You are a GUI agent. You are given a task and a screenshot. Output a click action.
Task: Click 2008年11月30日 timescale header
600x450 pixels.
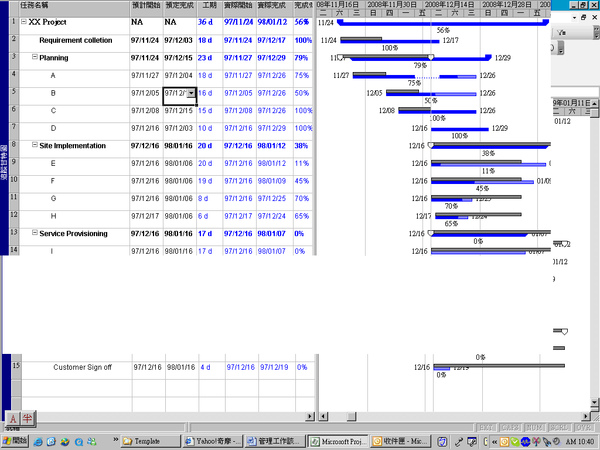(x=393, y=5)
